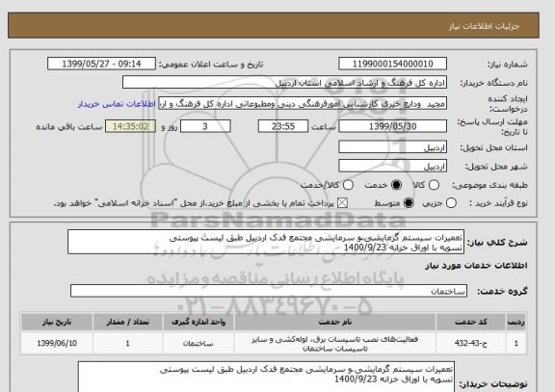Click the remaining time countdown 14:35:02
555x392 pixels.
130,126
